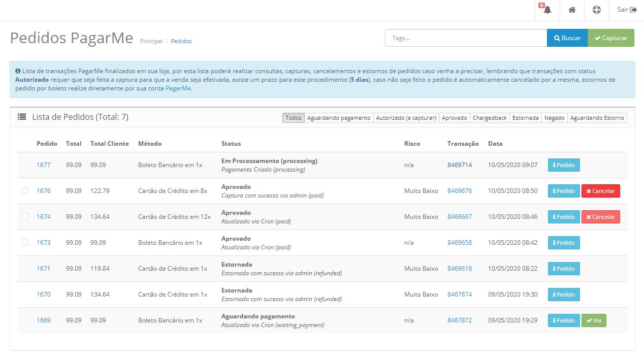Image resolution: width=644 pixels, height=356 pixels.
Task: Show only Estornada orders
Action: click(525, 118)
